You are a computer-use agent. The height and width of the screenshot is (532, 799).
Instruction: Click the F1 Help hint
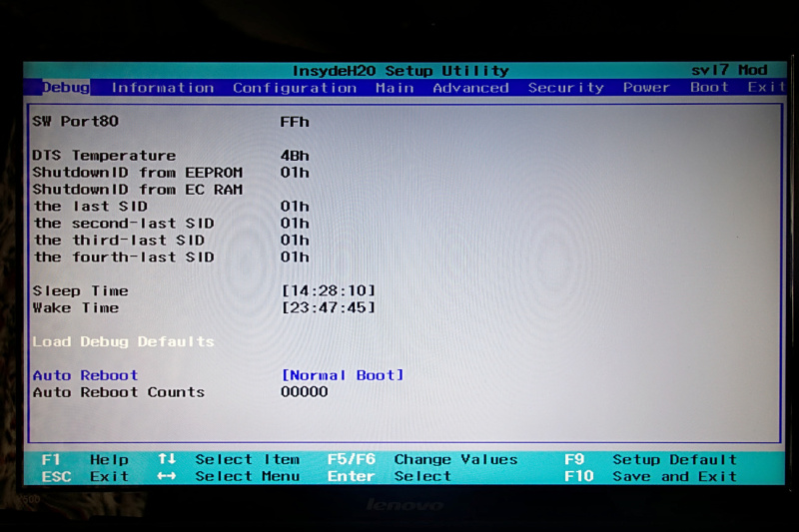(85, 459)
